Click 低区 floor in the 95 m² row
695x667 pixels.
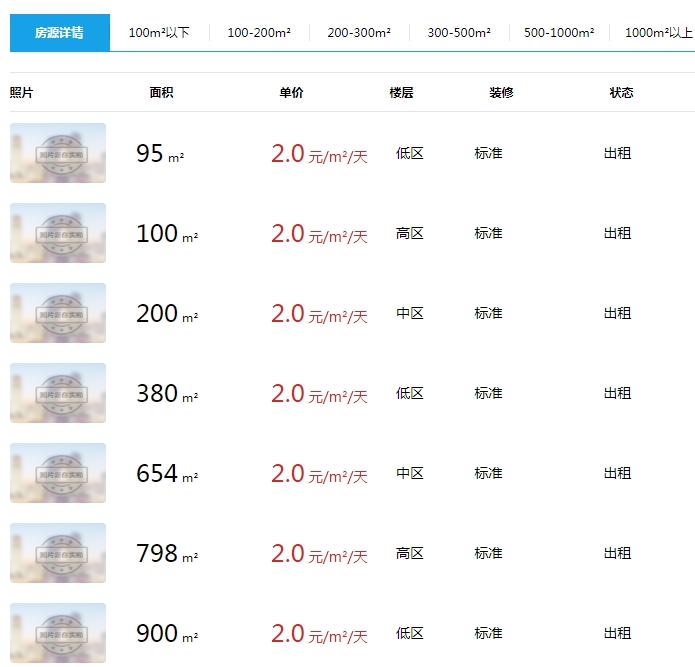tap(410, 153)
